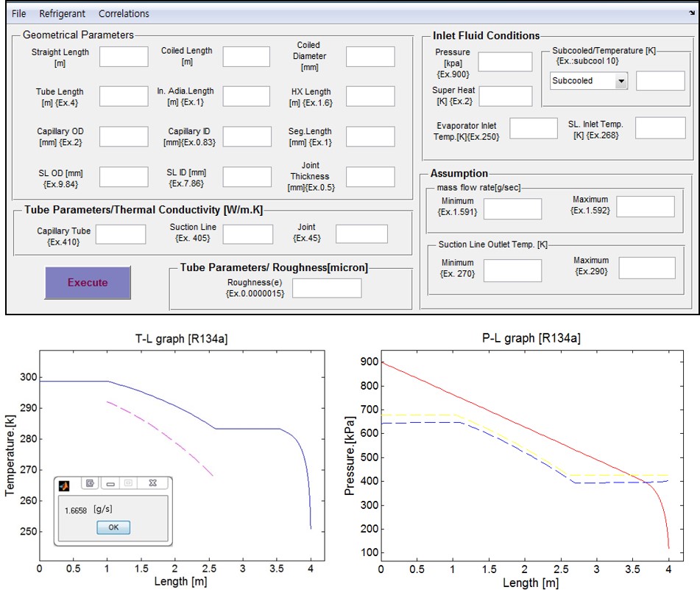The height and width of the screenshot is (590, 700).
Task: Close the mass flow result dialog
Action: 152,483
